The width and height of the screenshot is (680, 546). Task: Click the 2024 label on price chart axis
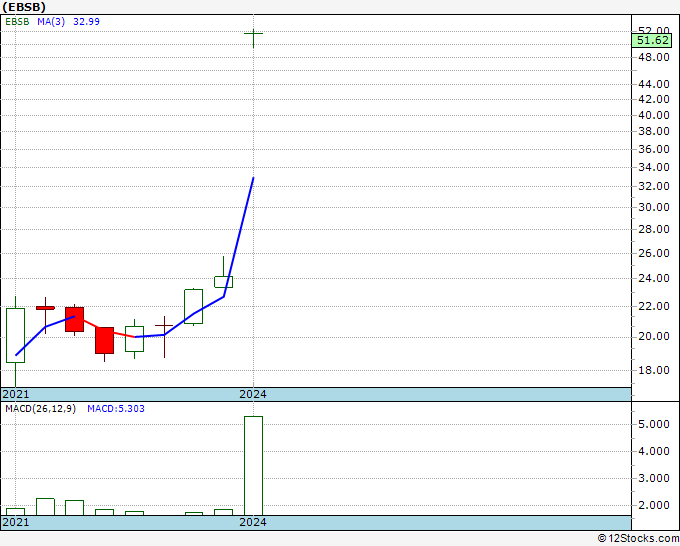[253, 394]
